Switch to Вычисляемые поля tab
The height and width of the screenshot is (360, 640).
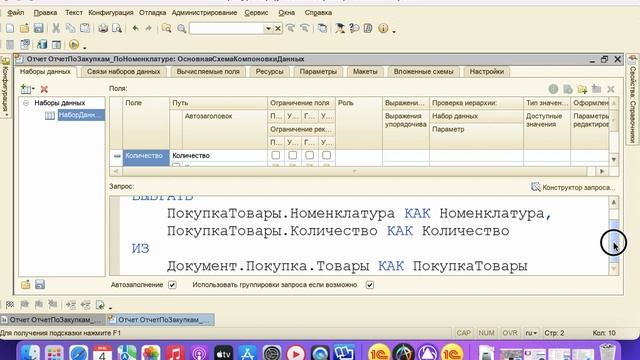208,71
